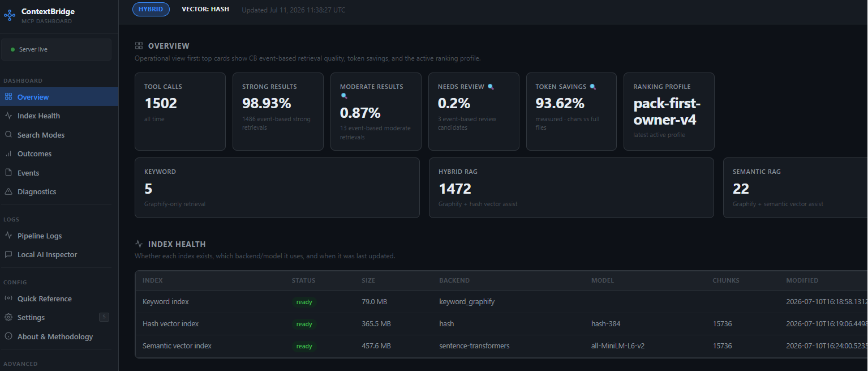Image resolution: width=868 pixels, height=371 pixels.
Task: Click the magnifier icon on Token Savings card
Action: 593,87
